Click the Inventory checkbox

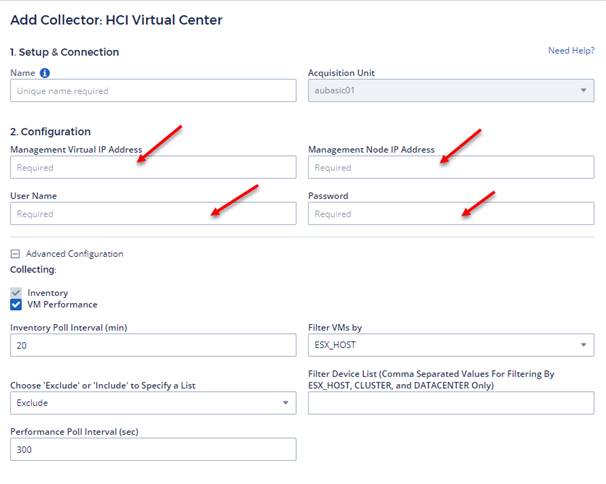(x=16, y=293)
